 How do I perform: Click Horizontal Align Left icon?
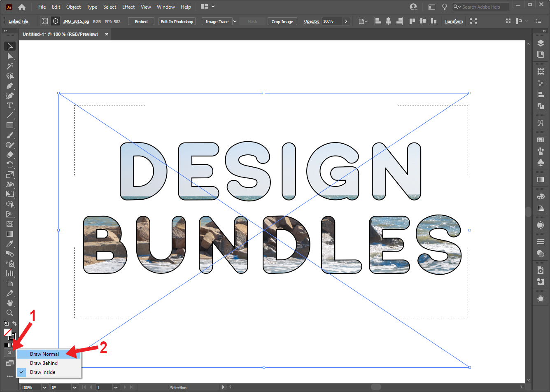coord(378,21)
